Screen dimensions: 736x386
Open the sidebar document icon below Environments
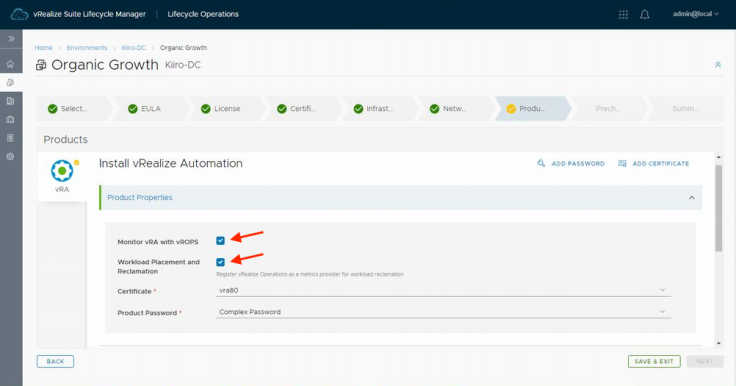10,101
